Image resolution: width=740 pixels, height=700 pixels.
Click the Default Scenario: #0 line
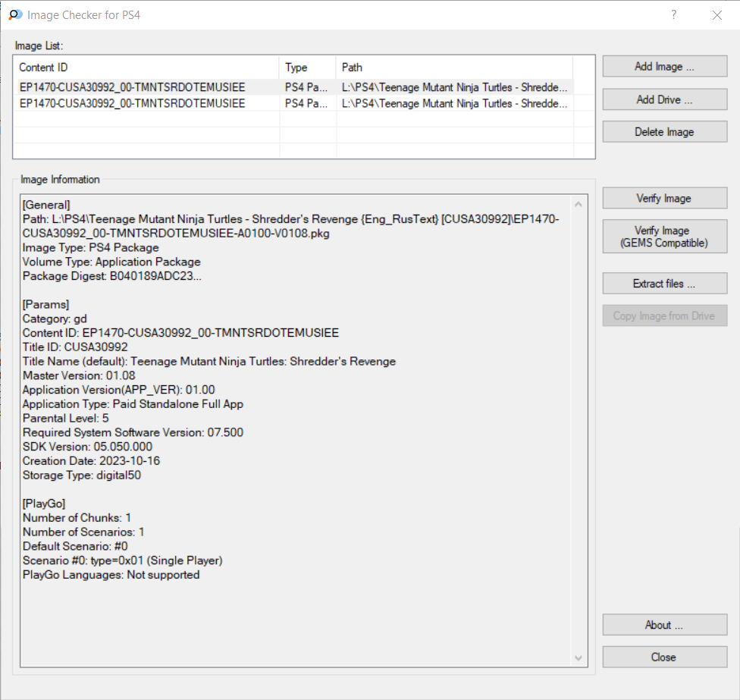75,546
